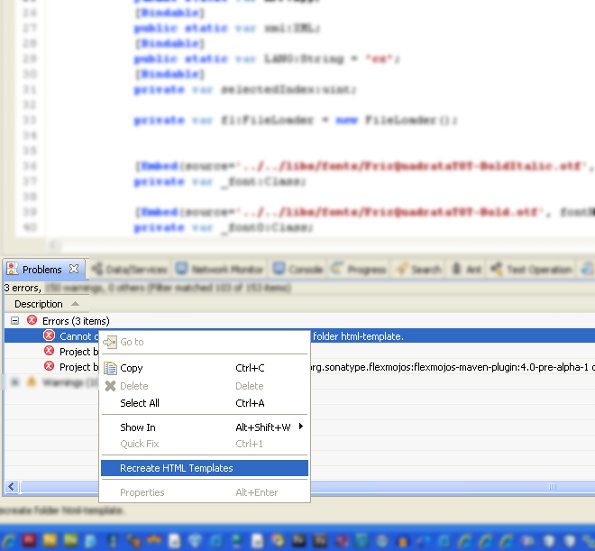Screen dimensions: 595x551
Task: Click the '3 errors,' summary text
Action: [x=23, y=288]
